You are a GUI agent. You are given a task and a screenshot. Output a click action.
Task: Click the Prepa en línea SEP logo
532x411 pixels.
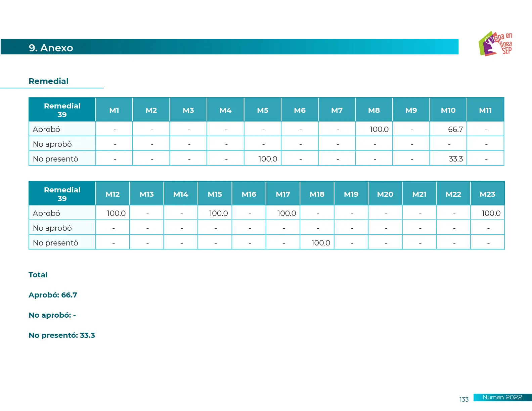(x=496, y=44)
